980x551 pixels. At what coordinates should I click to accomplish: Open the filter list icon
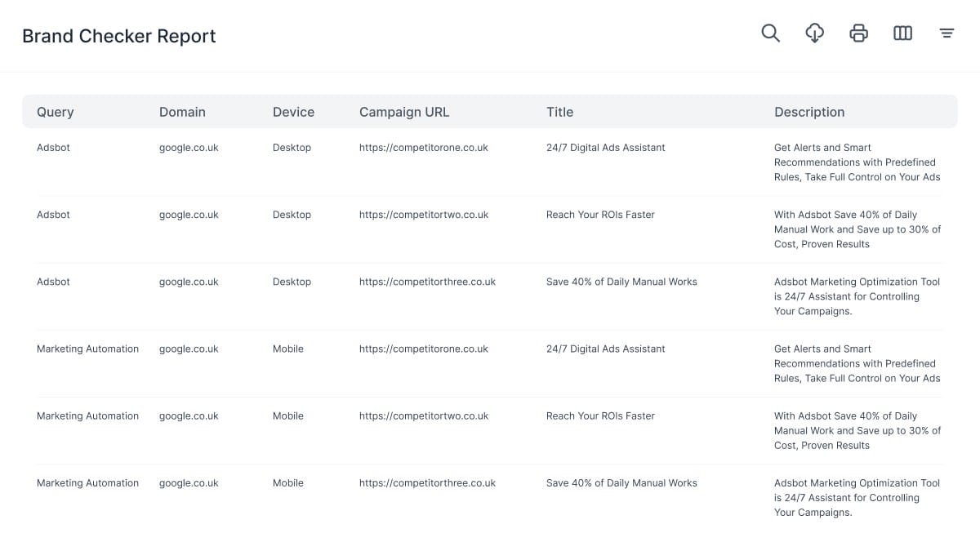point(947,33)
